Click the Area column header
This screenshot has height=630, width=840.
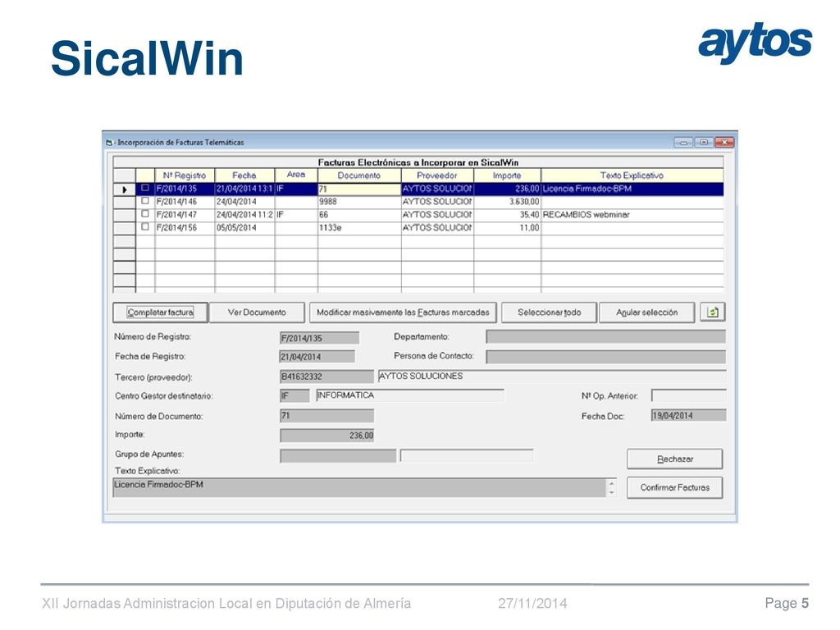point(295,176)
